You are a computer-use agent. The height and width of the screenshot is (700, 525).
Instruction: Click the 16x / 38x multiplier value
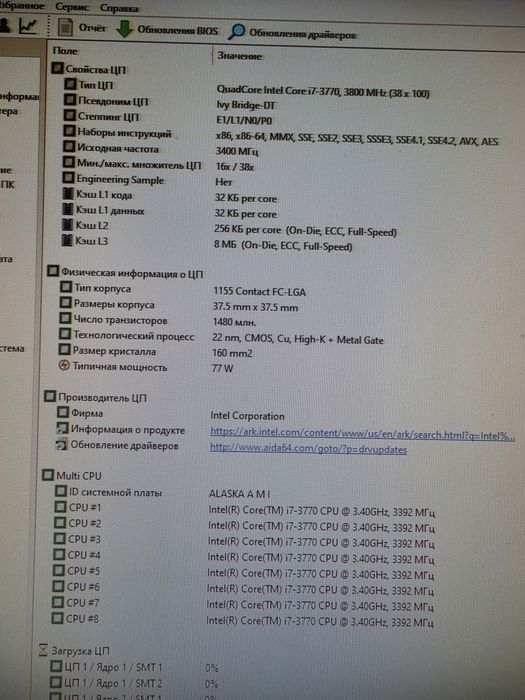pos(234,167)
